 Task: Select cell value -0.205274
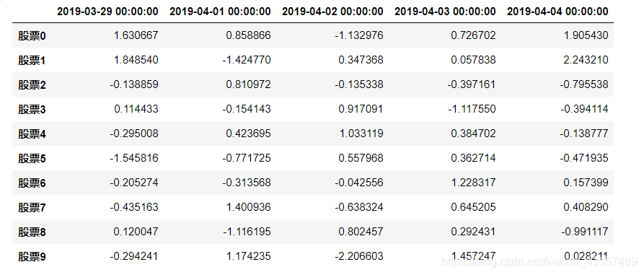pos(134,183)
